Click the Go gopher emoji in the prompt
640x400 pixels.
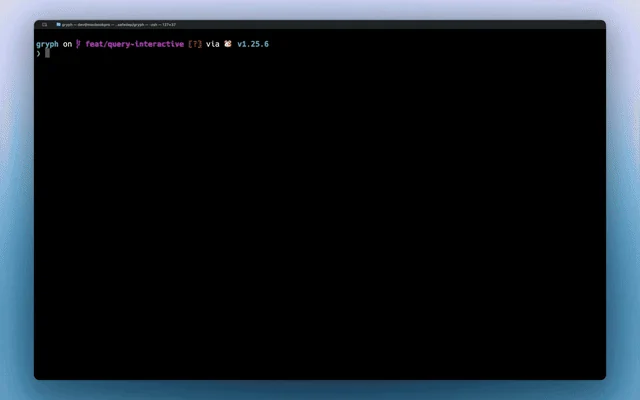(228, 44)
